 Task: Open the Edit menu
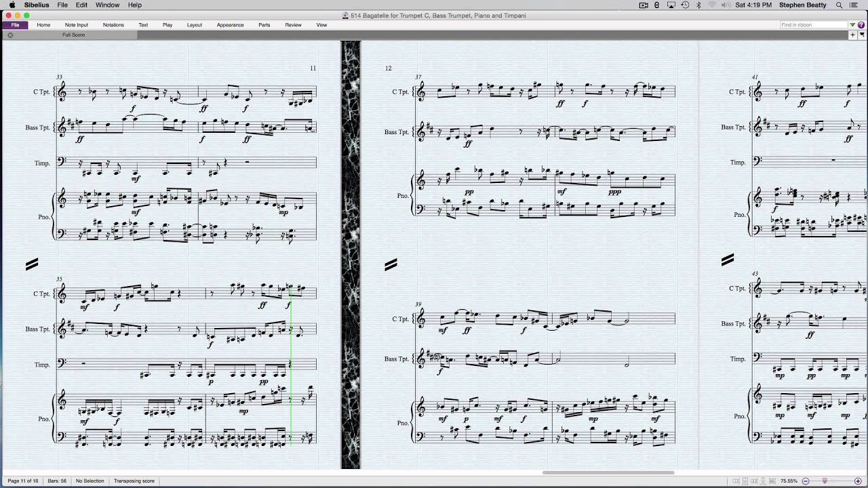click(82, 5)
